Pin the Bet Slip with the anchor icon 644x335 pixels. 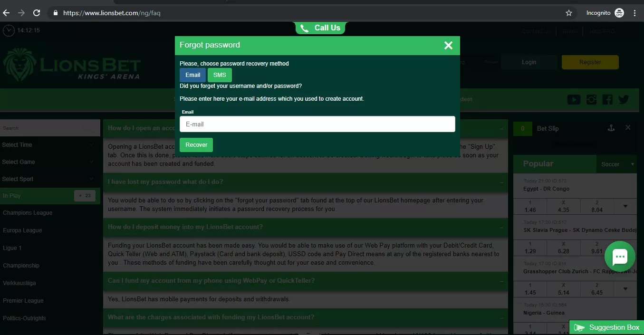(x=611, y=128)
